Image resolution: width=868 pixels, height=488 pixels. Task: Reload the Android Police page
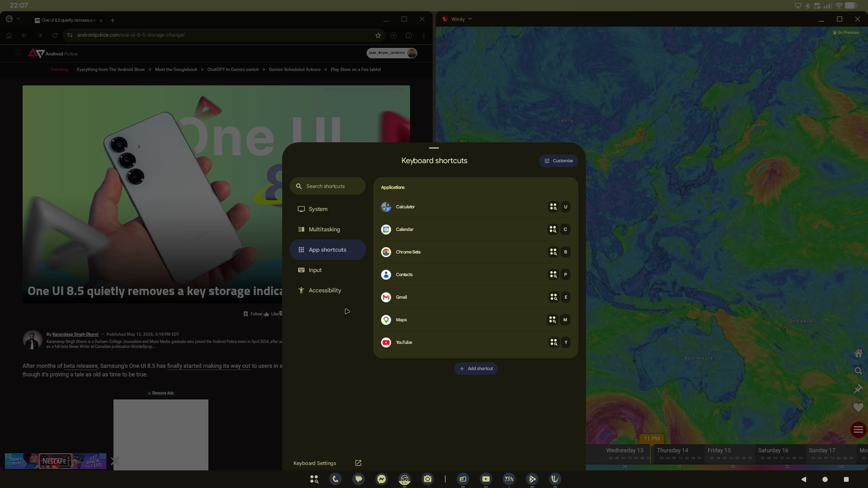point(55,35)
